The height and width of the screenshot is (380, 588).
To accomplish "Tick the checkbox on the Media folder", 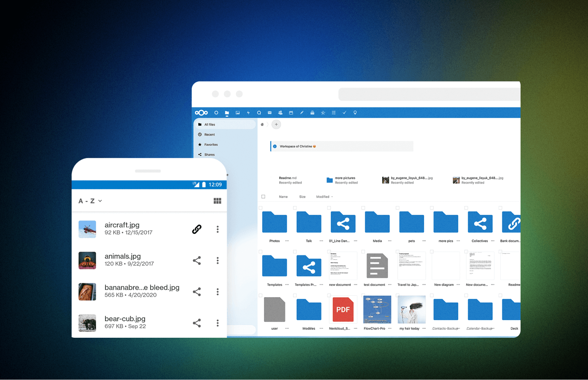I will 363,208.
